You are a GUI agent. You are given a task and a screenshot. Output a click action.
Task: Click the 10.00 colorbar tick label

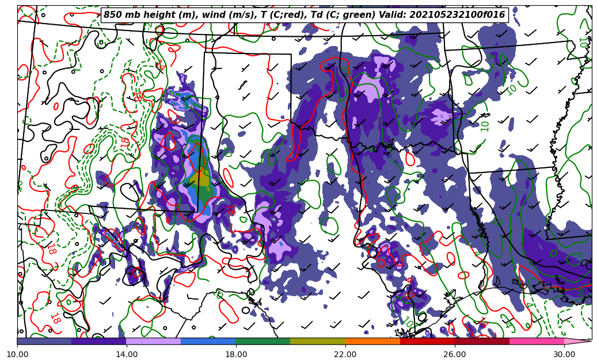pos(17,354)
